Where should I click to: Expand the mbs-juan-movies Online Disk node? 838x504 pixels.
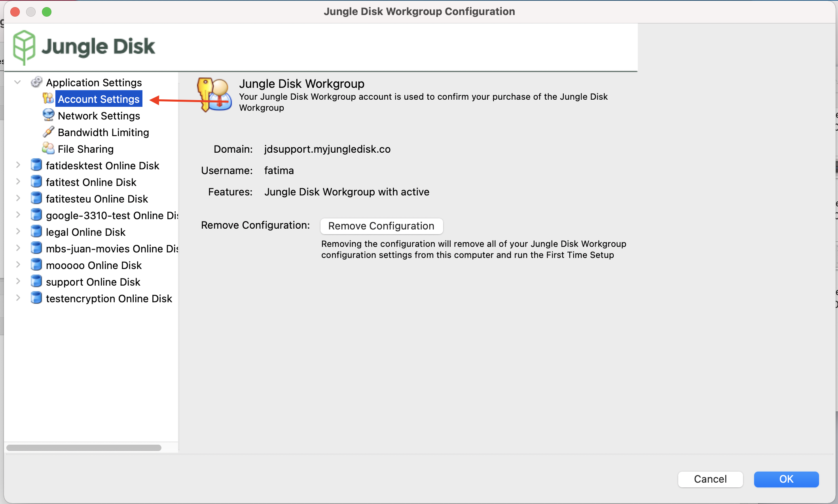(18, 248)
